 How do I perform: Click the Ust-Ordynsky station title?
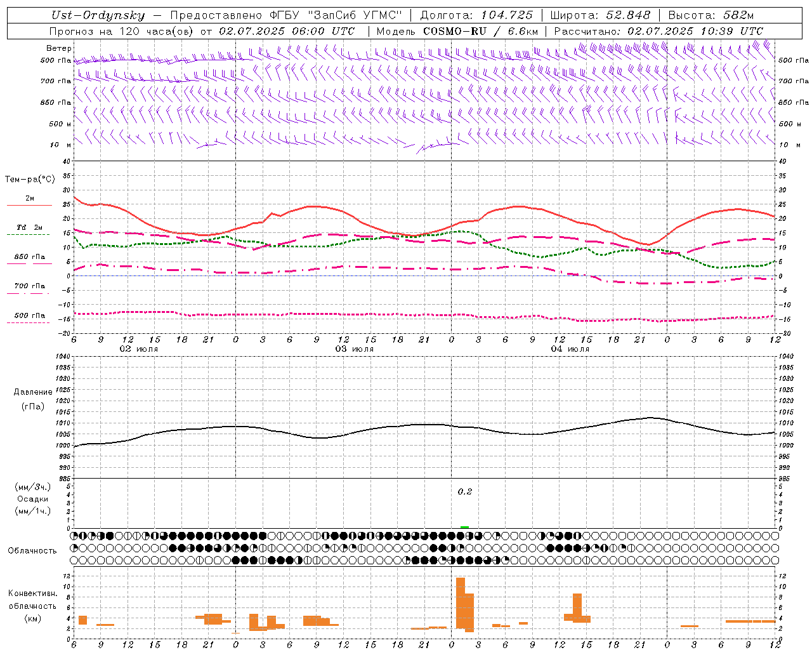pyautogui.click(x=98, y=16)
